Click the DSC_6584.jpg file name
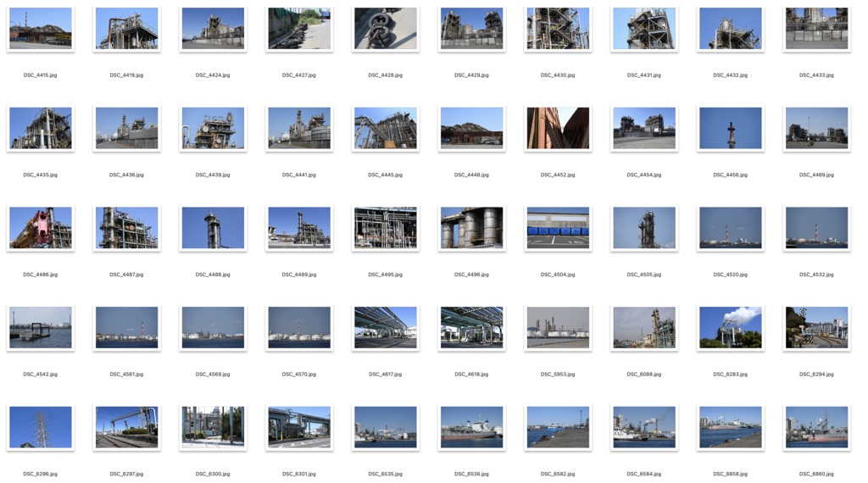 tap(644, 475)
